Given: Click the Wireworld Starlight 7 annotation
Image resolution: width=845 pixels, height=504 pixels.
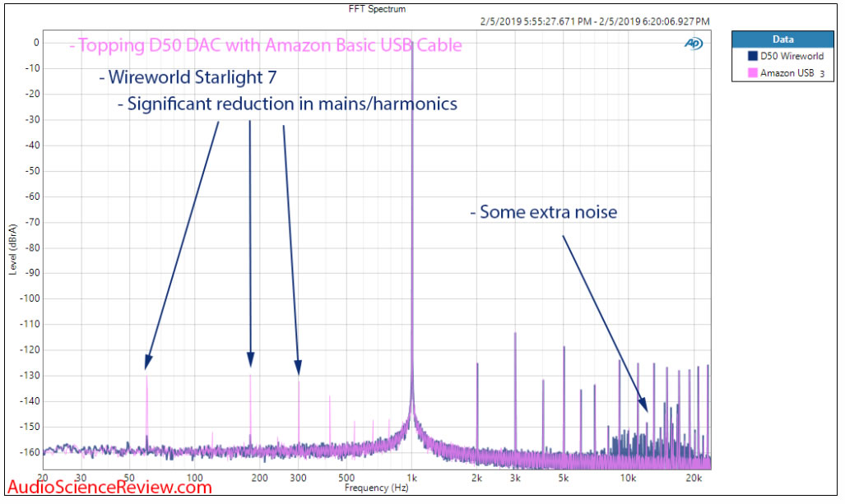Looking at the screenshot, I should (187, 78).
